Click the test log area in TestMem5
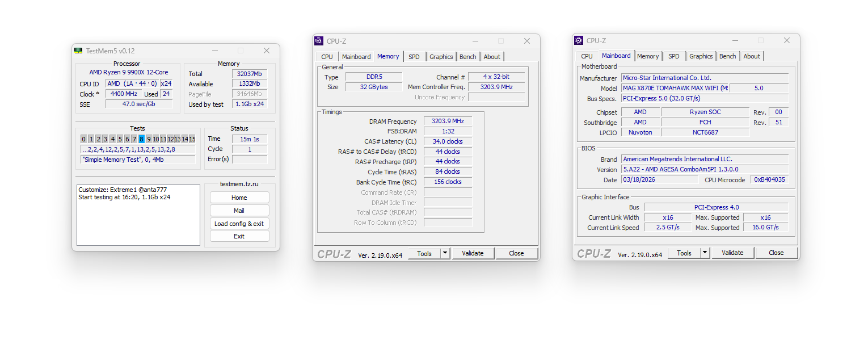 [138, 215]
